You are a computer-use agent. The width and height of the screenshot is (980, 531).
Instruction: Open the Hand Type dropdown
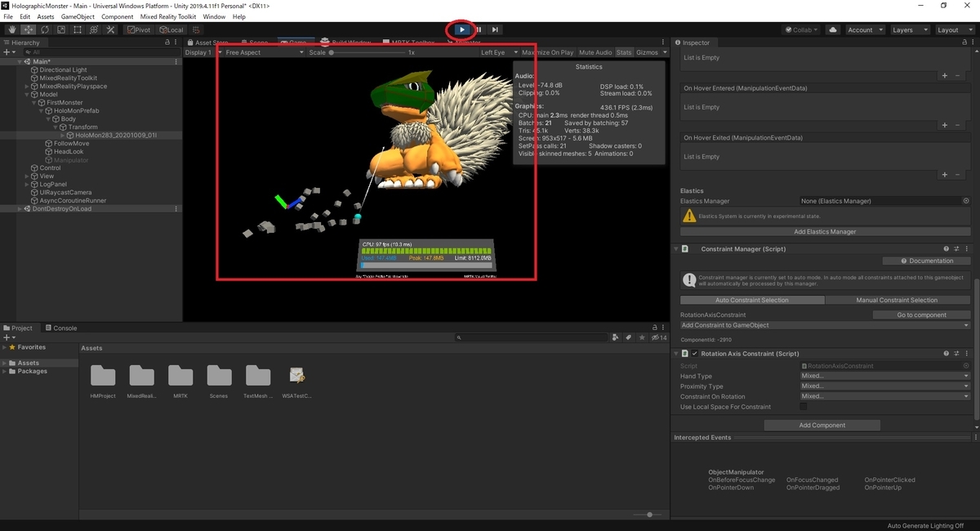(884, 376)
